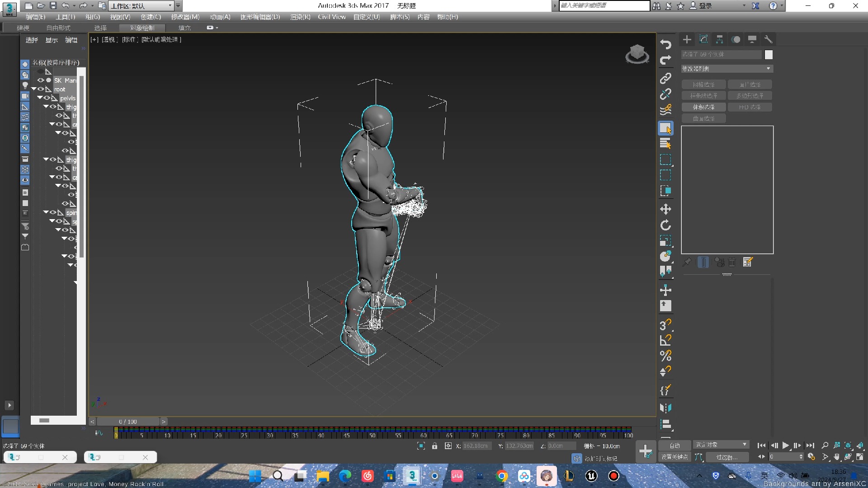Open the workspace selector dropdown
Screen dimensions: 868x488
click(x=170, y=6)
